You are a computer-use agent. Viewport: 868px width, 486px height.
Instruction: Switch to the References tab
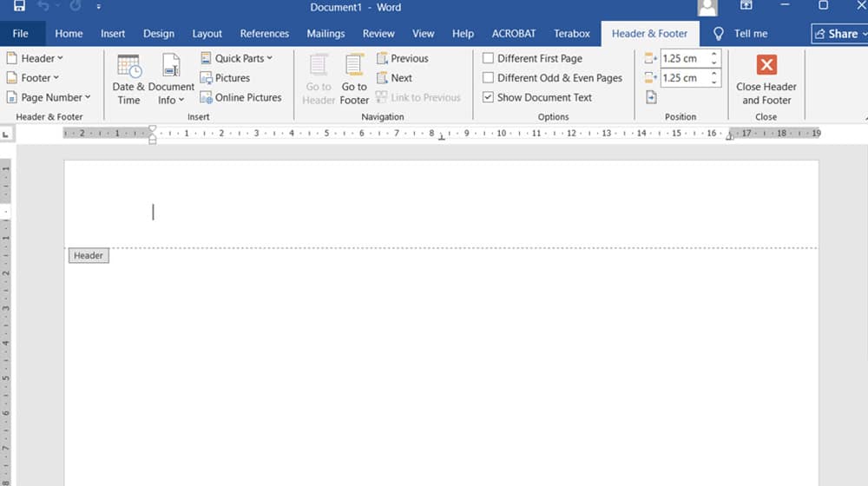tap(264, 34)
